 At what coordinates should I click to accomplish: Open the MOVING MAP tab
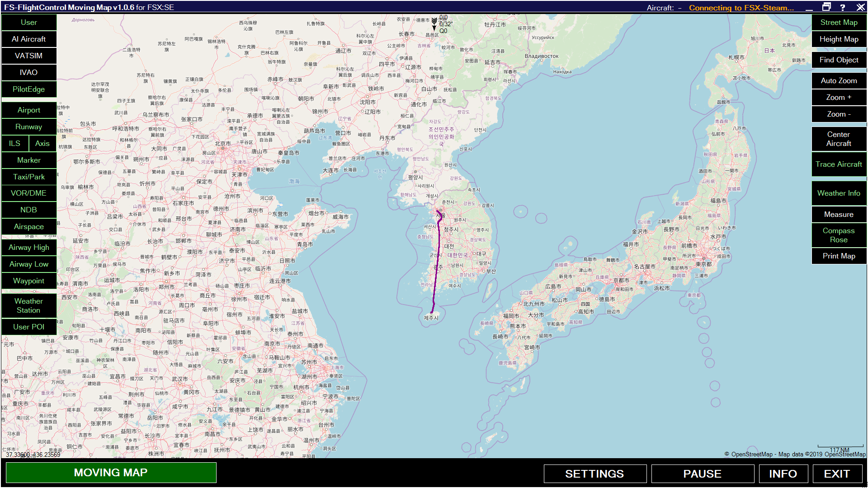pyautogui.click(x=111, y=473)
